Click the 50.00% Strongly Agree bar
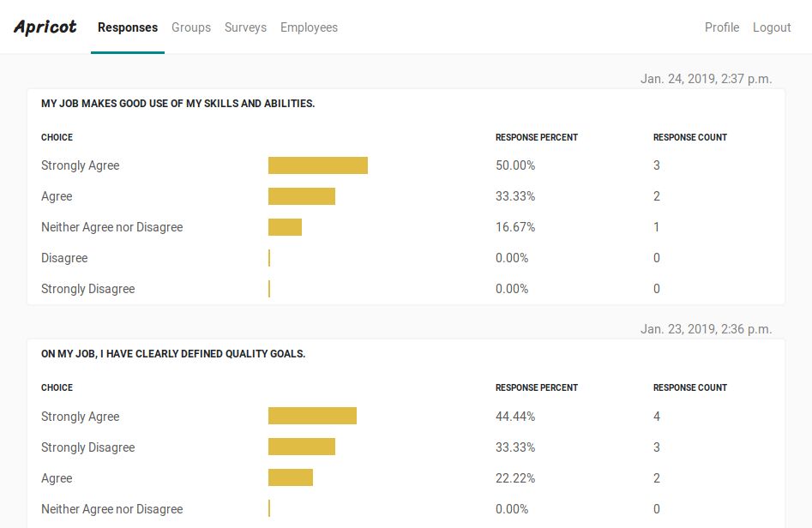The height and width of the screenshot is (528, 812). tap(318, 165)
